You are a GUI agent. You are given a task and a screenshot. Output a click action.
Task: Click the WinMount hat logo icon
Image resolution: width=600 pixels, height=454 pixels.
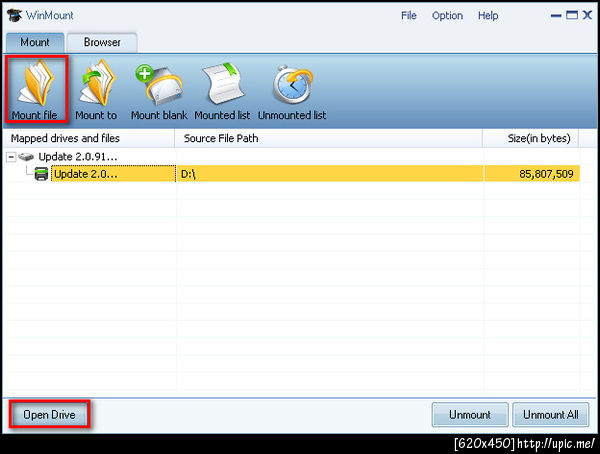pyautogui.click(x=14, y=15)
